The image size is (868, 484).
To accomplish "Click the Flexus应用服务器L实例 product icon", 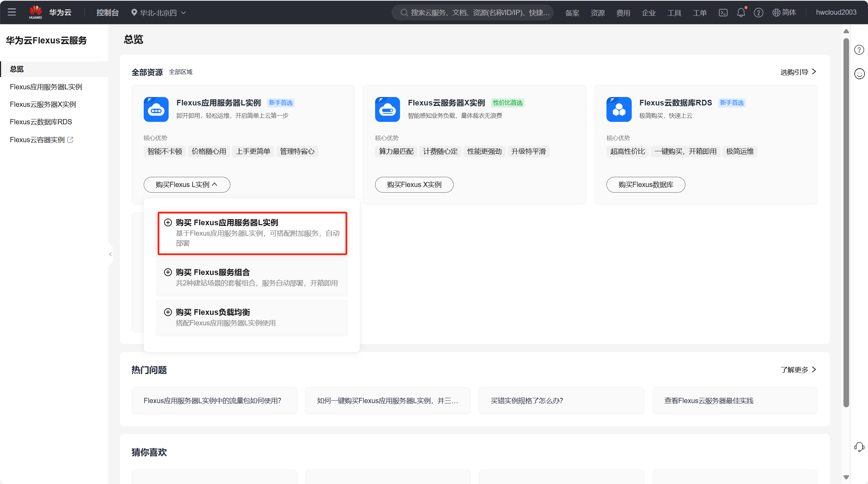I will (x=156, y=109).
